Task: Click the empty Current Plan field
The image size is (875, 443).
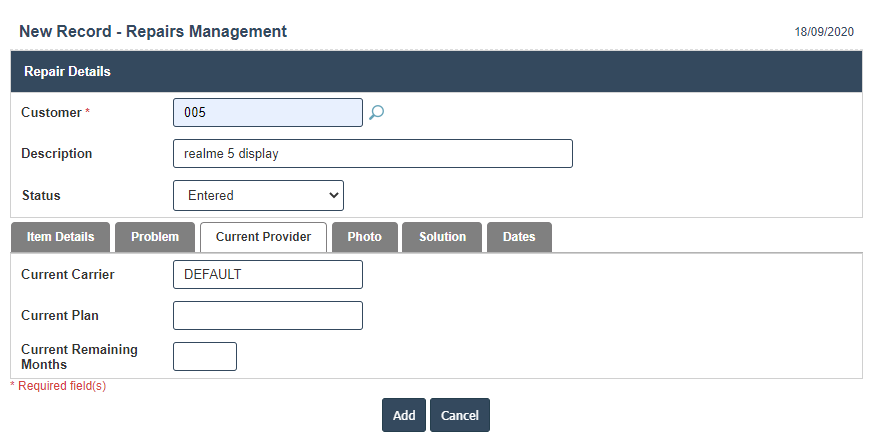Action: coord(267,315)
